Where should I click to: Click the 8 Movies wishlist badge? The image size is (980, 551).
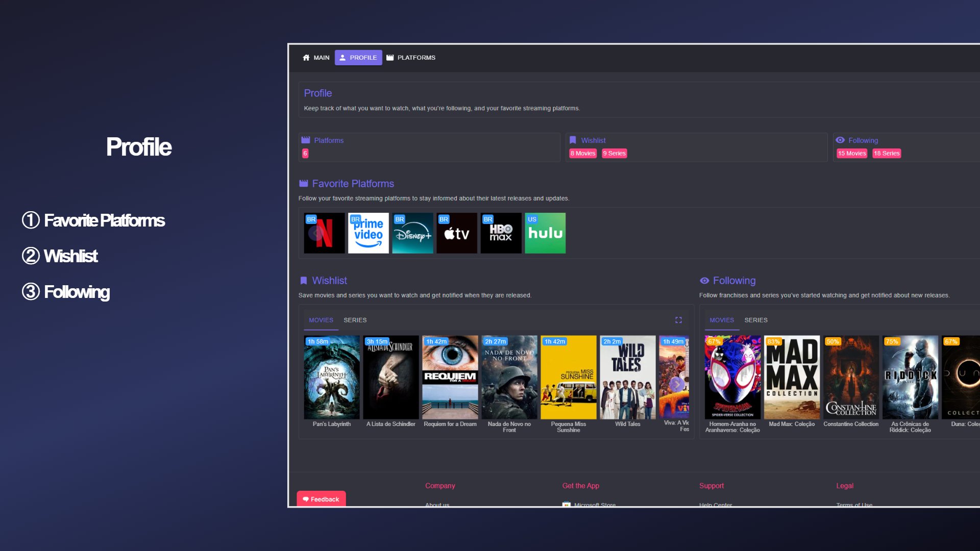[x=583, y=154]
